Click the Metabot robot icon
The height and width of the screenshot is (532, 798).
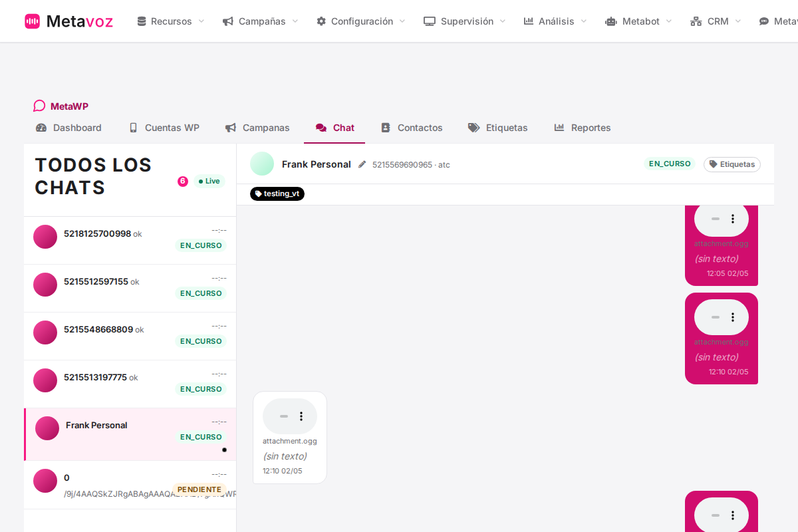(x=611, y=21)
